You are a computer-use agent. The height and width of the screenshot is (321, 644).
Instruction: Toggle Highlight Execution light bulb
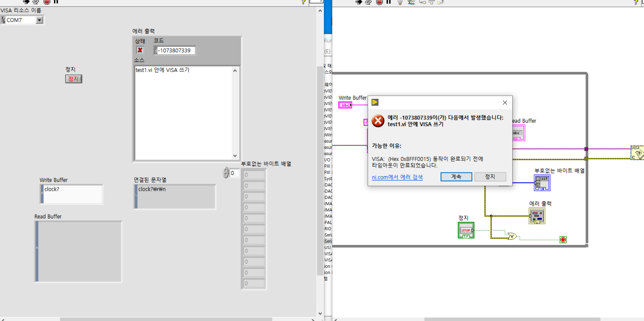click(x=400, y=2)
